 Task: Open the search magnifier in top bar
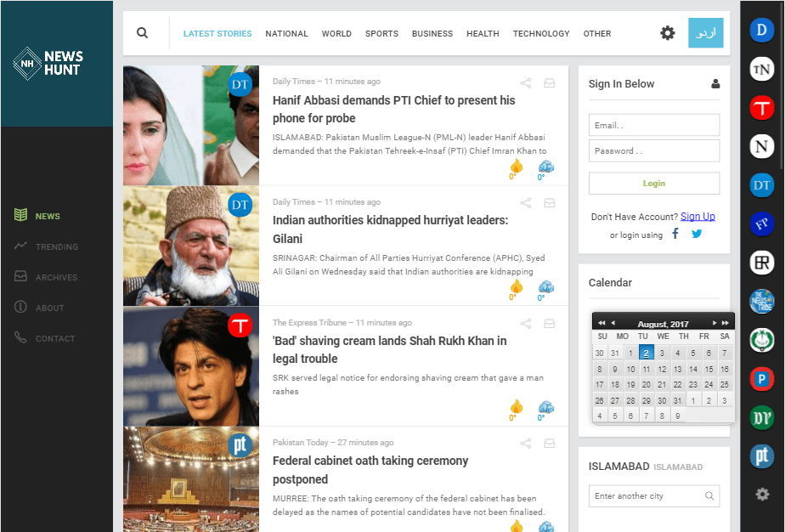point(142,33)
